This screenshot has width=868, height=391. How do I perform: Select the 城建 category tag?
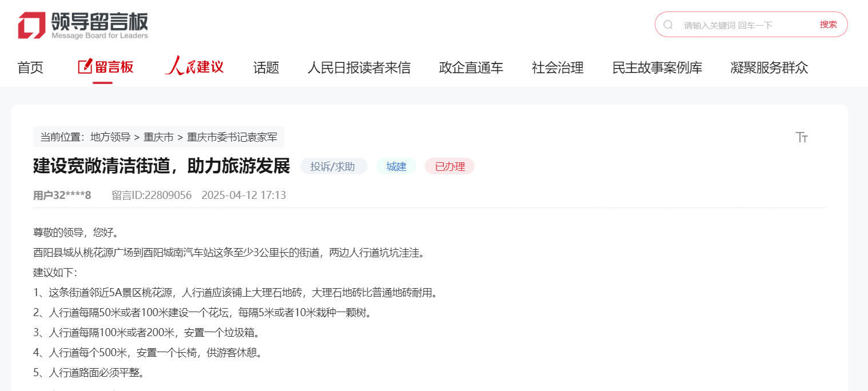396,166
